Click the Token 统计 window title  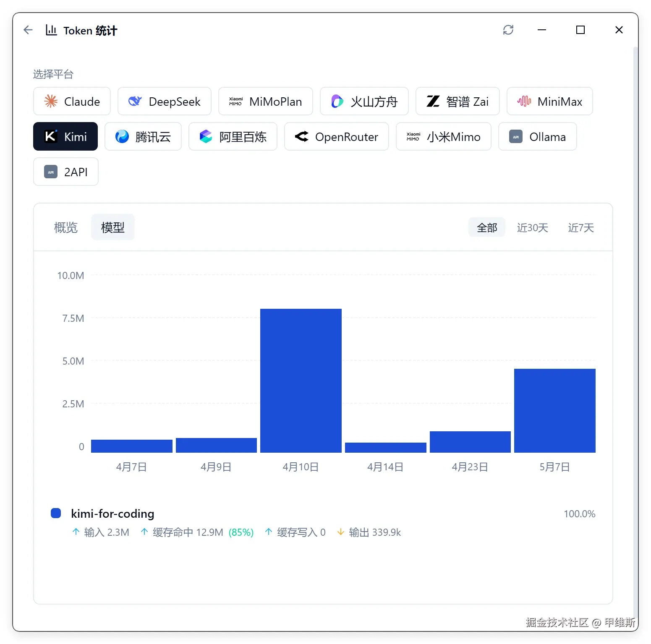pyautogui.click(x=90, y=30)
